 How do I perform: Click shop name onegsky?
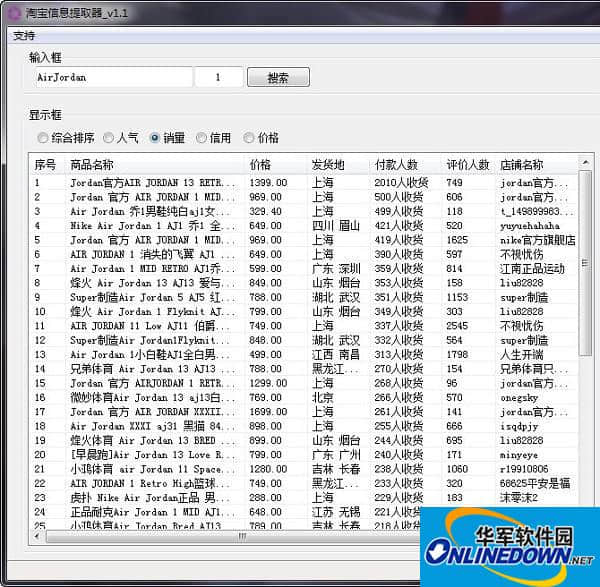519,398
